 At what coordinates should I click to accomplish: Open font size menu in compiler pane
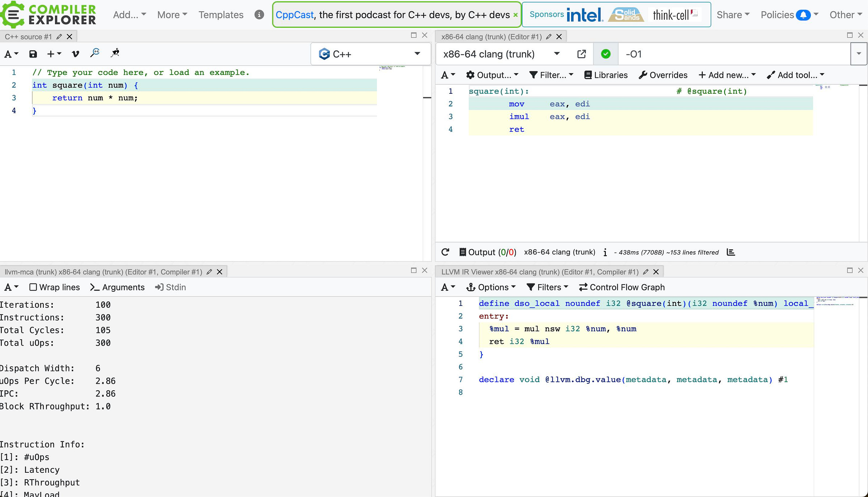click(x=448, y=75)
